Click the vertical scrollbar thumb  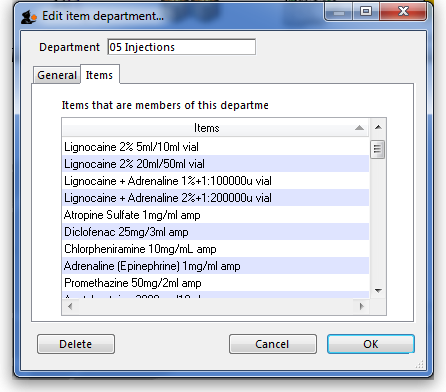(x=378, y=149)
